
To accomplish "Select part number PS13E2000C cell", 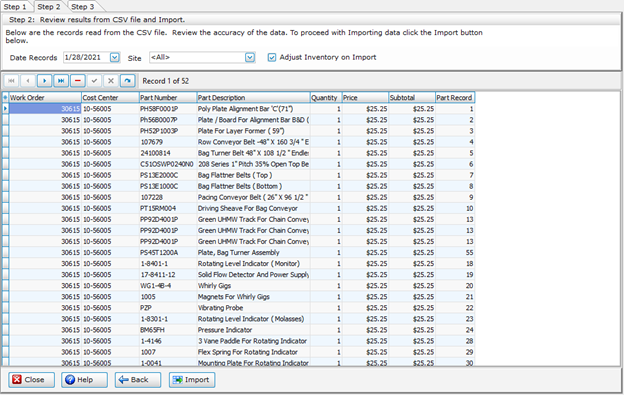I will (168, 175).
